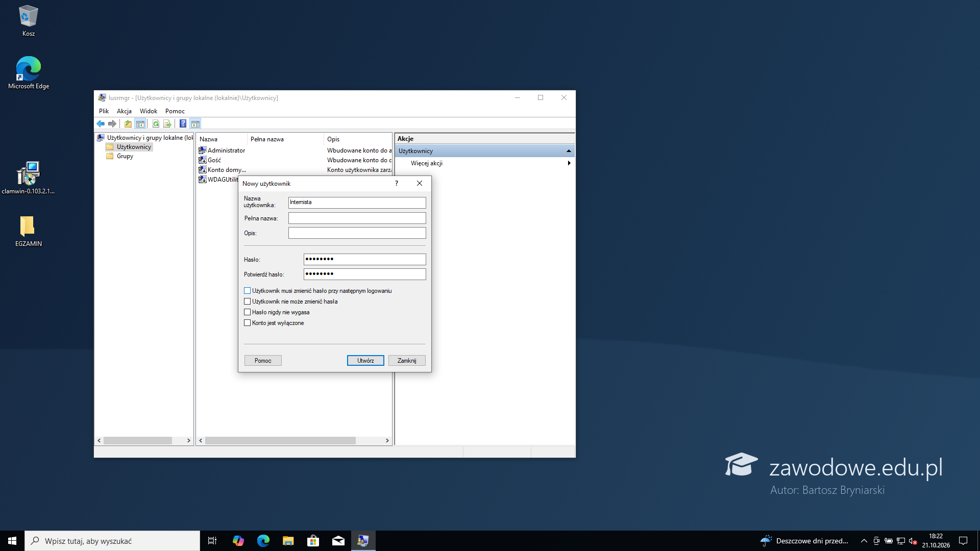Open Task View on the taskbar
Image resolution: width=980 pixels, height=551 pixels.
[212, 541]
